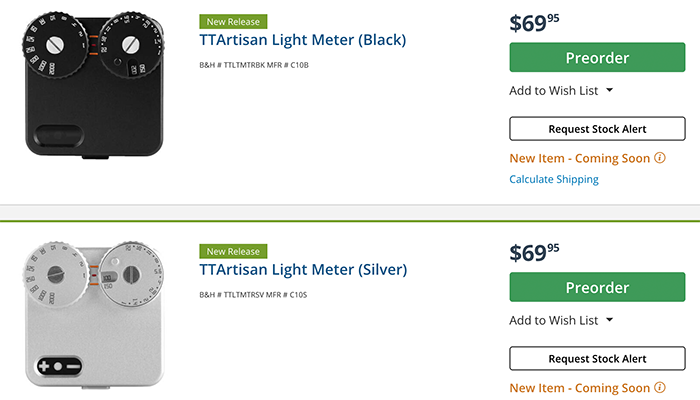Click the info icon beside the silver meter's Coming Soon

[x=660, y=388]
